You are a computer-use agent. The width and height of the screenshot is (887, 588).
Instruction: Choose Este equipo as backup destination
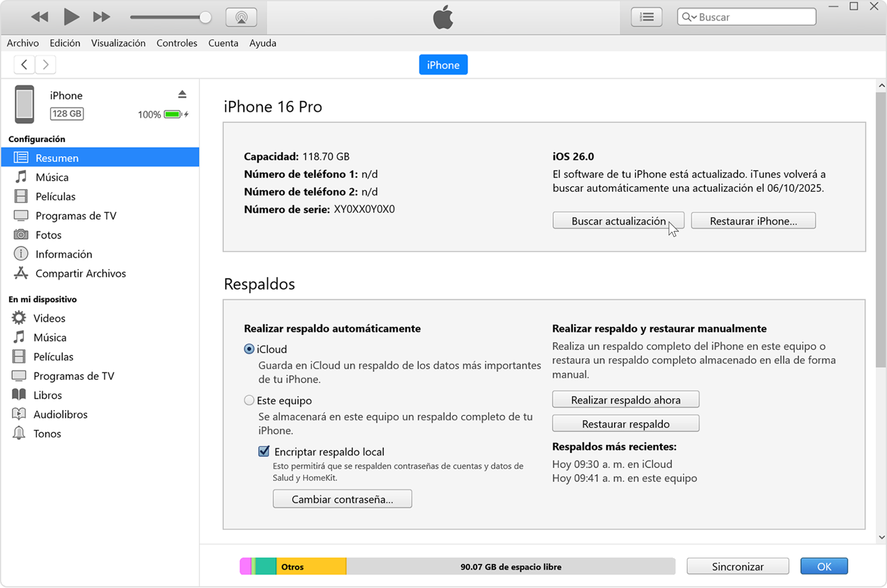249,400
